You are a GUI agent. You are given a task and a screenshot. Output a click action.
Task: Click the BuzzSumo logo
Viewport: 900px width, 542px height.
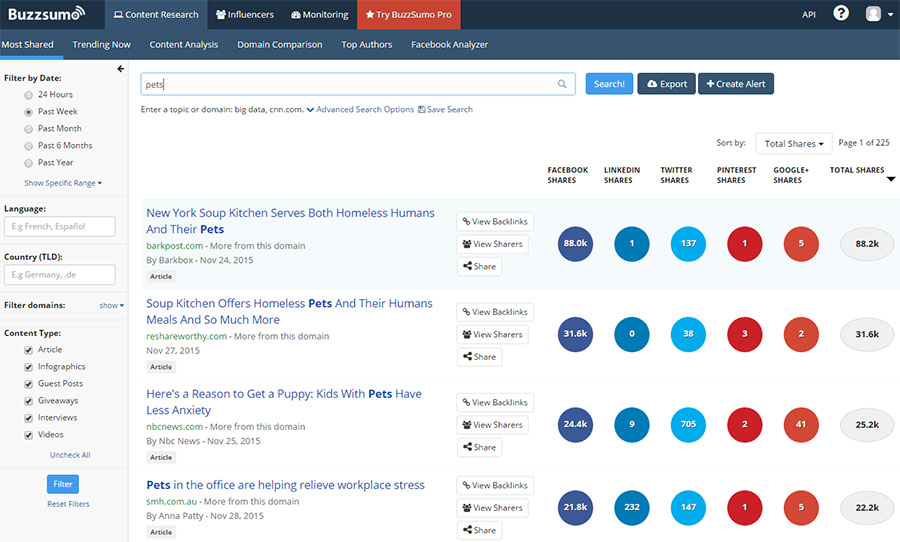[46, 14]
